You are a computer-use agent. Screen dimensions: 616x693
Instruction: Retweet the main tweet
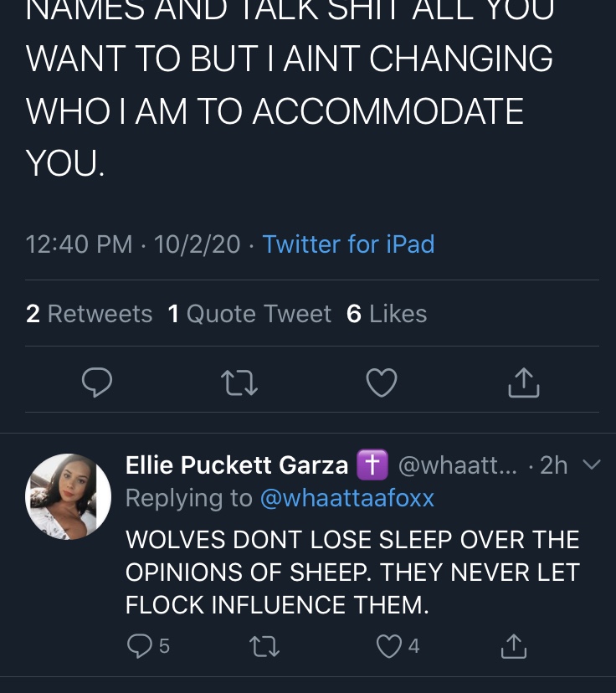click(x=239, y=382)
